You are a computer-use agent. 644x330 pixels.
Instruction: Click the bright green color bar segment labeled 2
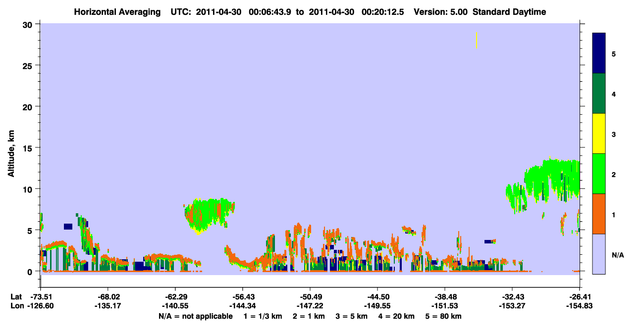tap(599, 174)
